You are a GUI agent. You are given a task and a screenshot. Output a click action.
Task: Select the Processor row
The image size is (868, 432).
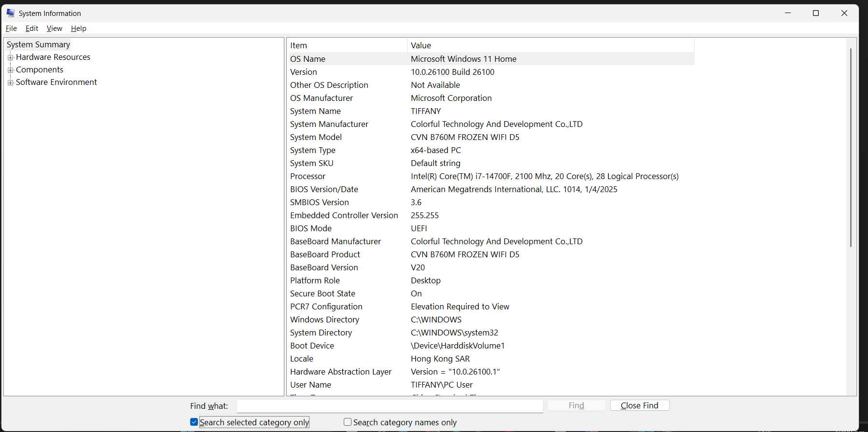tap(491, 176)
